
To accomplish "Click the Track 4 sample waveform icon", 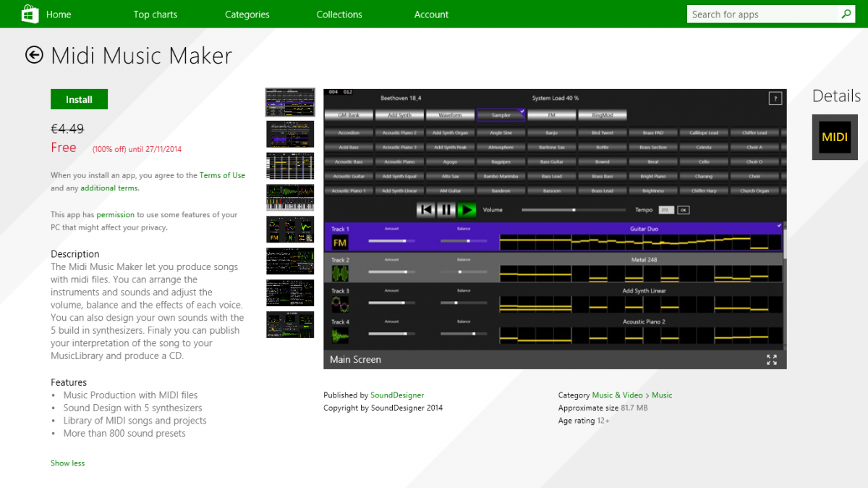I will [340, 336].
